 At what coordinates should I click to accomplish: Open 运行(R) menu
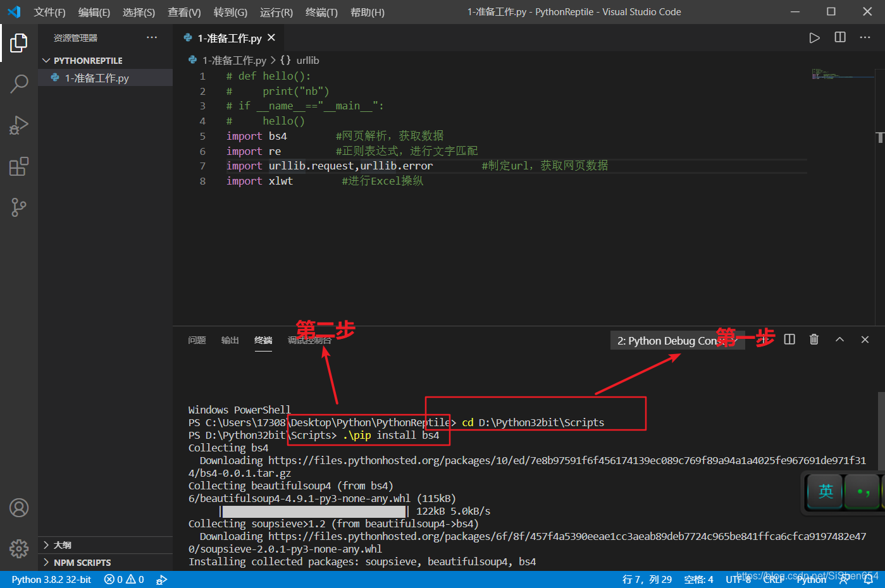pos(276,12)
